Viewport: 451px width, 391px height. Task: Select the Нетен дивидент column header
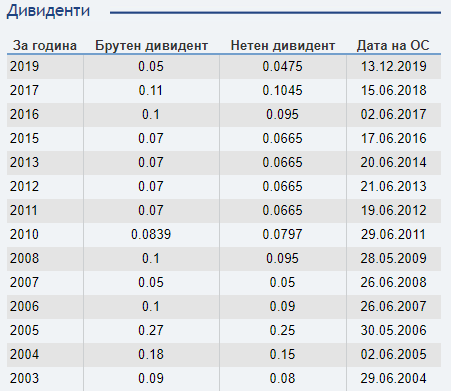283,46
